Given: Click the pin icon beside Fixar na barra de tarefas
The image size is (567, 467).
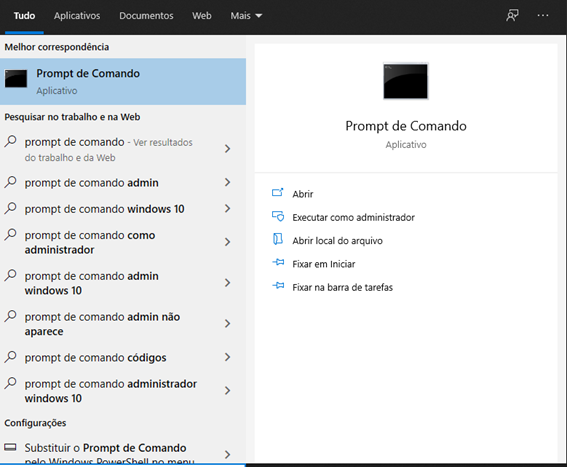Looking at the screenshot, I should pos(278,286).
